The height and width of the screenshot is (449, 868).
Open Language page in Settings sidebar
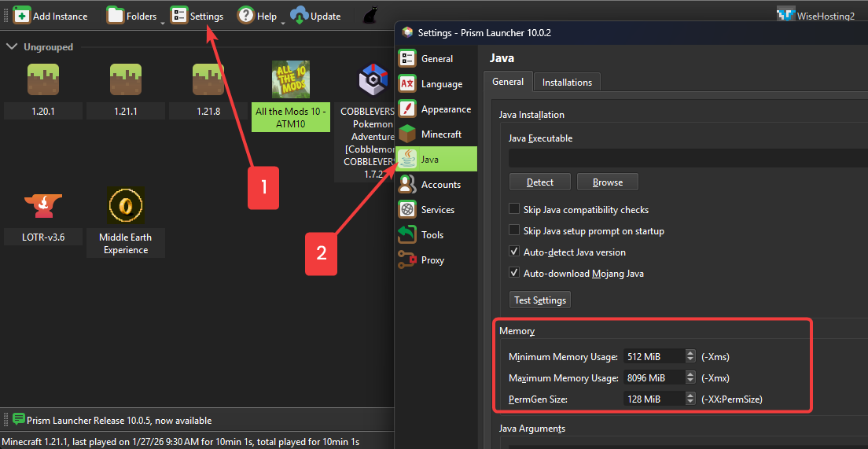click(436, 84)
